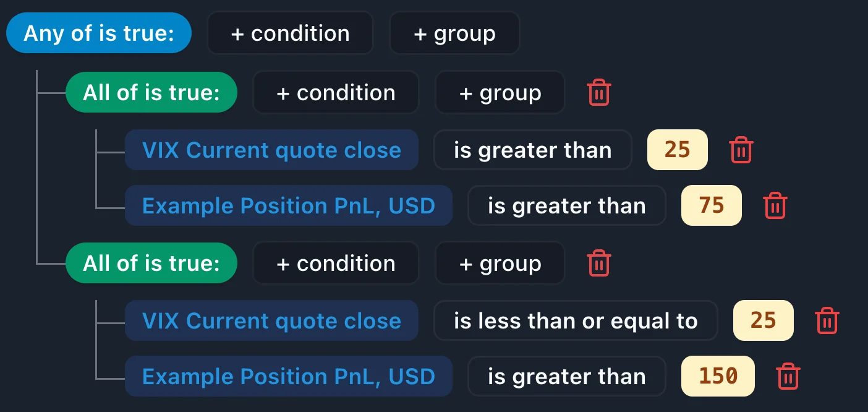Toggle the first All of is true operator
The width and height of the screenshot is (868, 412).
pyautogui.click(x=151, y=93)
